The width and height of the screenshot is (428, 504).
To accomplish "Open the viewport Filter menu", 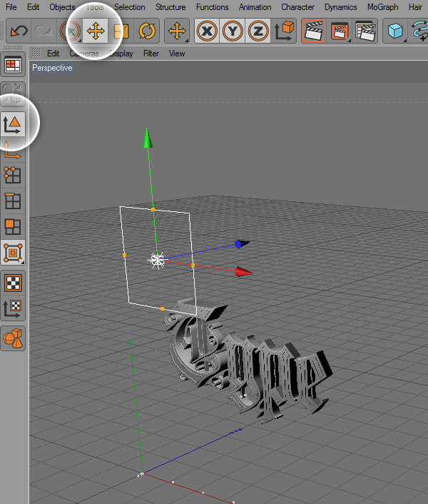I will pos(151,54).
